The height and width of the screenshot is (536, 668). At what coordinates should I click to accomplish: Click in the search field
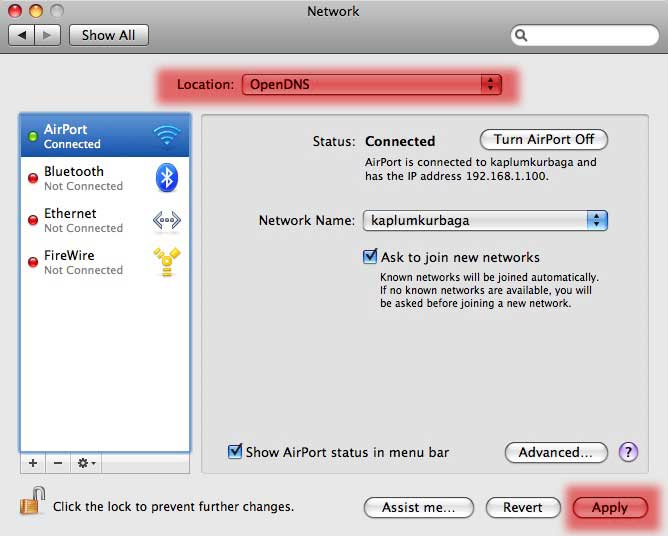pyautogui.click(x=584, y=35)
